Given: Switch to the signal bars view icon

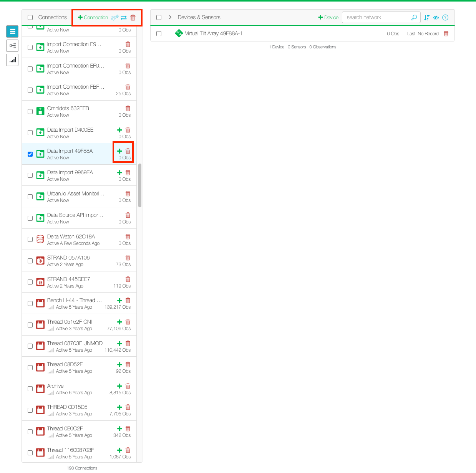Looking at the screenshot, I should [12, 60].
